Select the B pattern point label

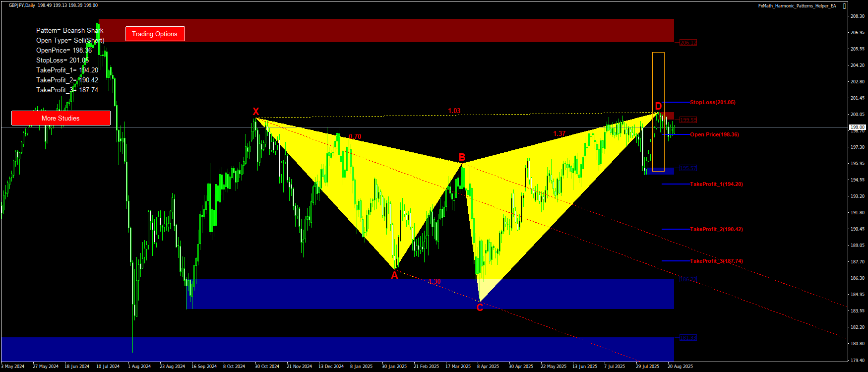tap(462, 158)
